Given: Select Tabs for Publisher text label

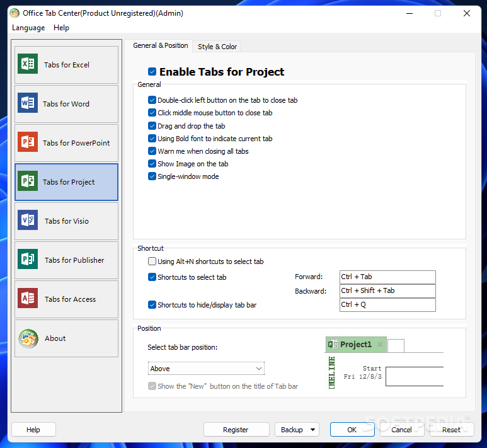Looking at the screenshot, I should [74, 260].
